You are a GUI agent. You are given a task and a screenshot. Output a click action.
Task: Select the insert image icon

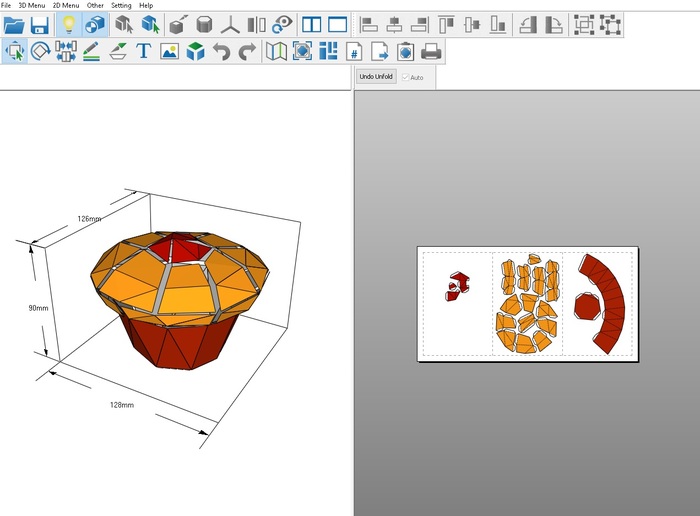tap(169, 50)
